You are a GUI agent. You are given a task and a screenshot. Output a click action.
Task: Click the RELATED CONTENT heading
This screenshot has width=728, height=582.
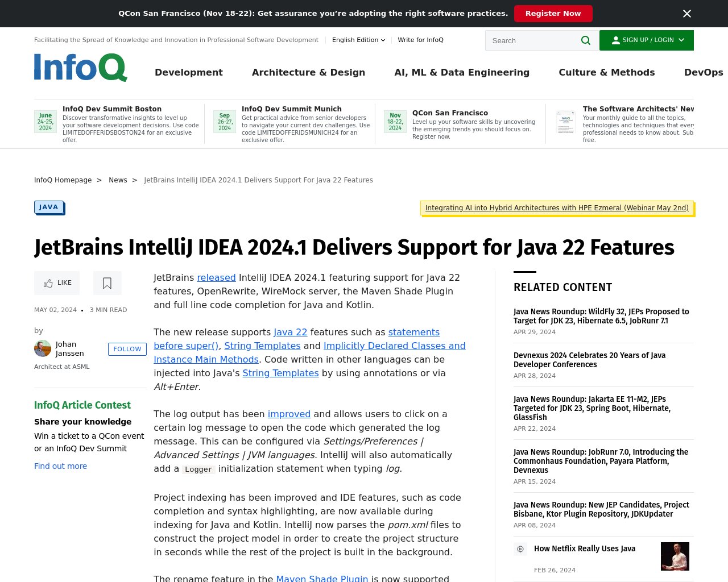(x=562, y=288)
